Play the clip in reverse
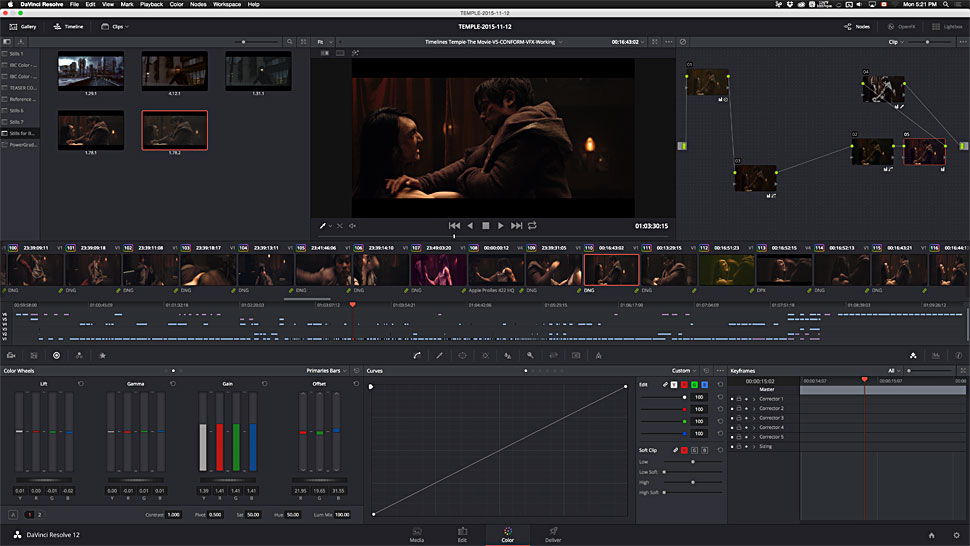Screen dimensions: 970x546 coord(470,226)
